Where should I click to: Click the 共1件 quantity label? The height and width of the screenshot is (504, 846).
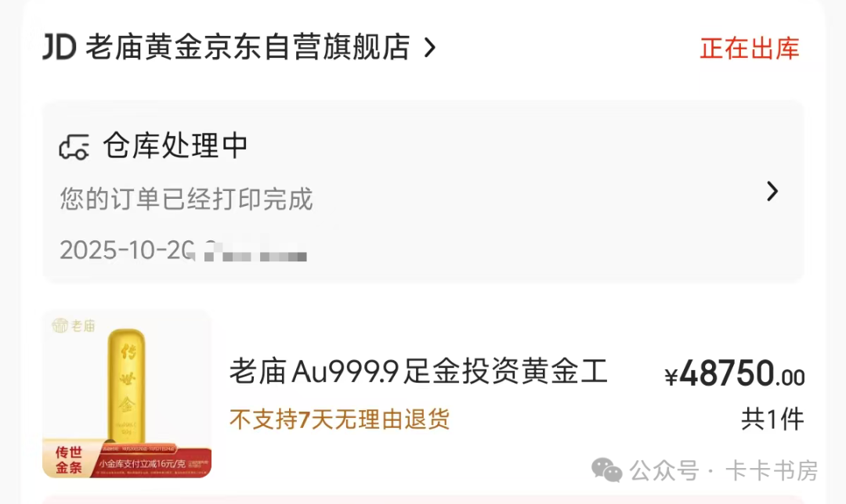(772, 419)
